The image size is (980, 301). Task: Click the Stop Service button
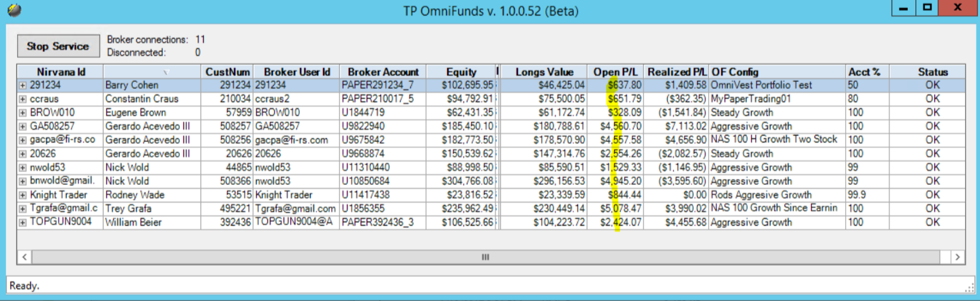tap(58, 46)
